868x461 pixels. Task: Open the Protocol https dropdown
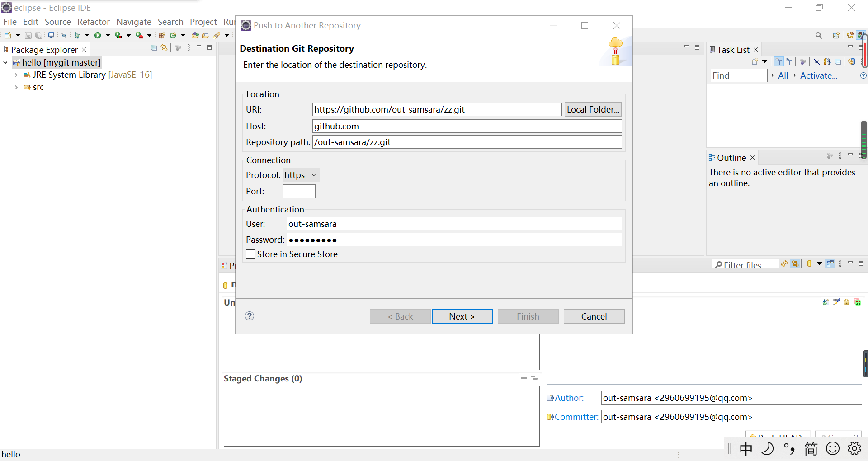coord(301,175)
